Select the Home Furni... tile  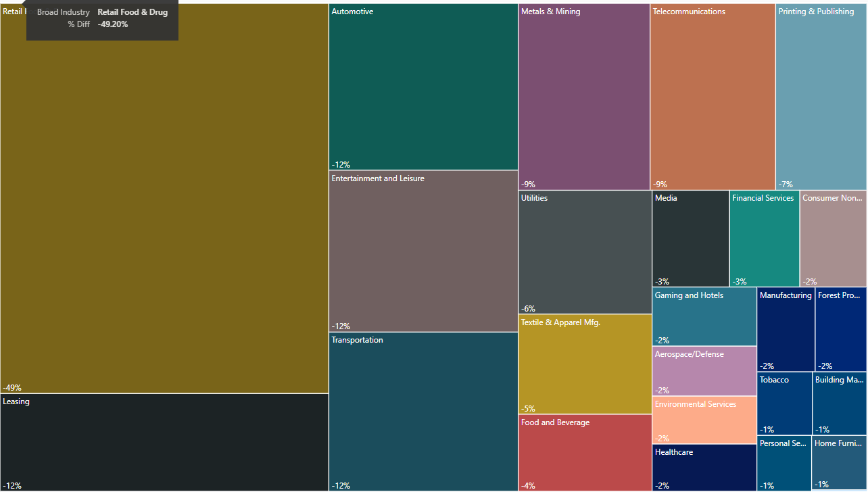tap(840, 463)
